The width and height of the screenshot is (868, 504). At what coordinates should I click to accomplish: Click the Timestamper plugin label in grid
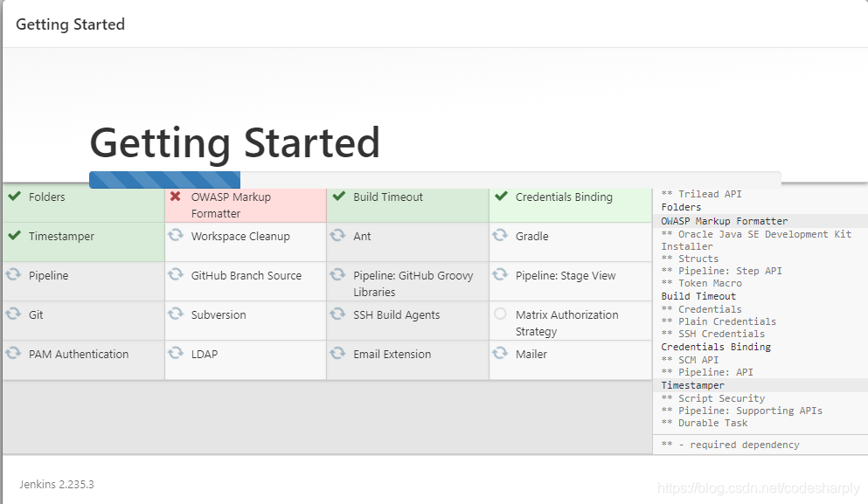pyautogui.click(x=61, y=236)
